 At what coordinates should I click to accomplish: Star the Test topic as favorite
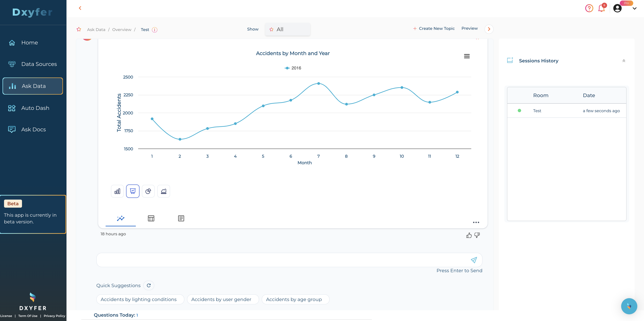coord(79,29)
